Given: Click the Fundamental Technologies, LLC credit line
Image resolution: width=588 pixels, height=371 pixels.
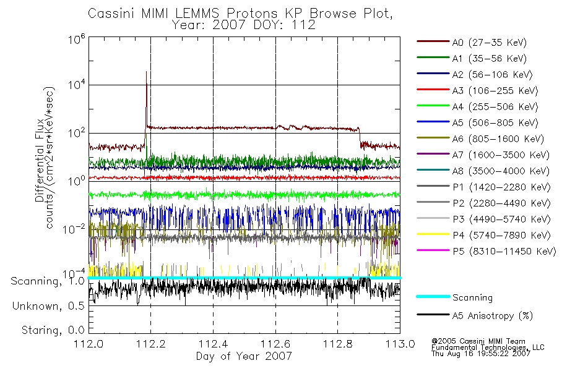Looking at the screenshot, I should point(488,348).
